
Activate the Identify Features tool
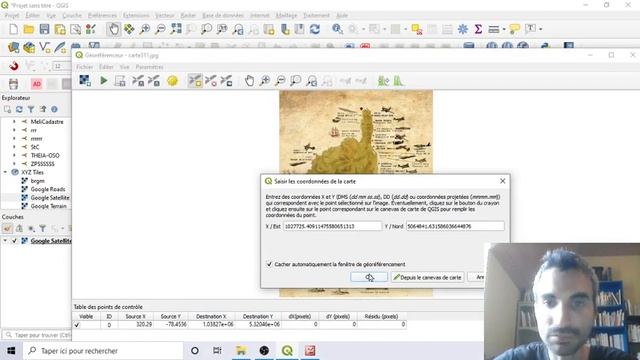point(337,29)
